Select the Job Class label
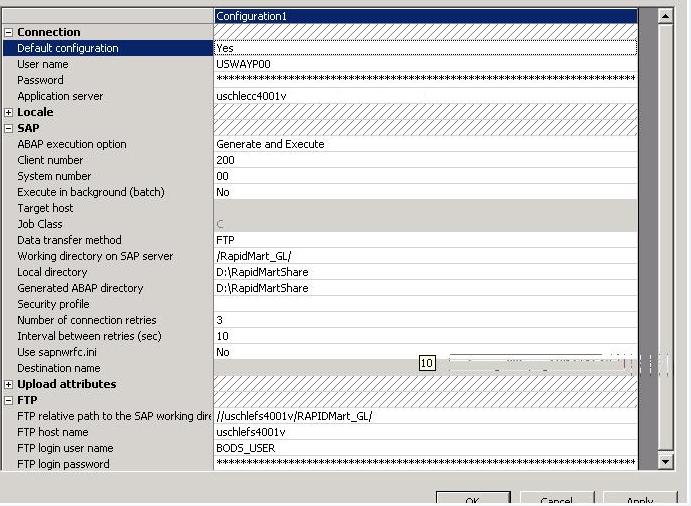The width and height of the screenshot is (691, 506). point(40,224)
